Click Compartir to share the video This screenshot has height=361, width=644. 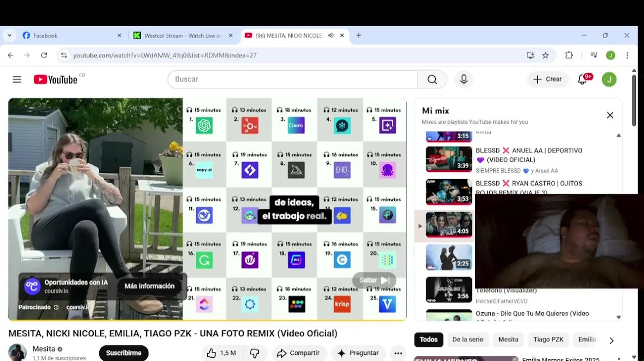(x=298, y=353)
